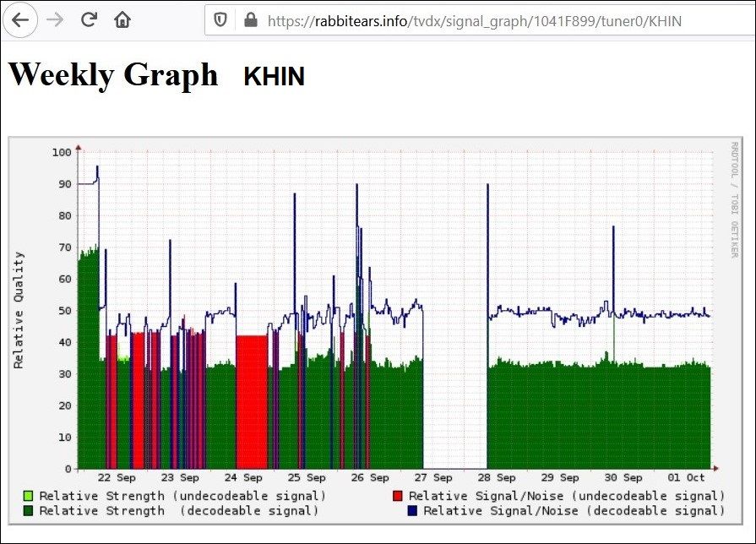Click 'Relative Signal/Noise (undecodeable signal)' legend label
The height and width of the screenshot is (544, 756).
click(x=567, y=496)
